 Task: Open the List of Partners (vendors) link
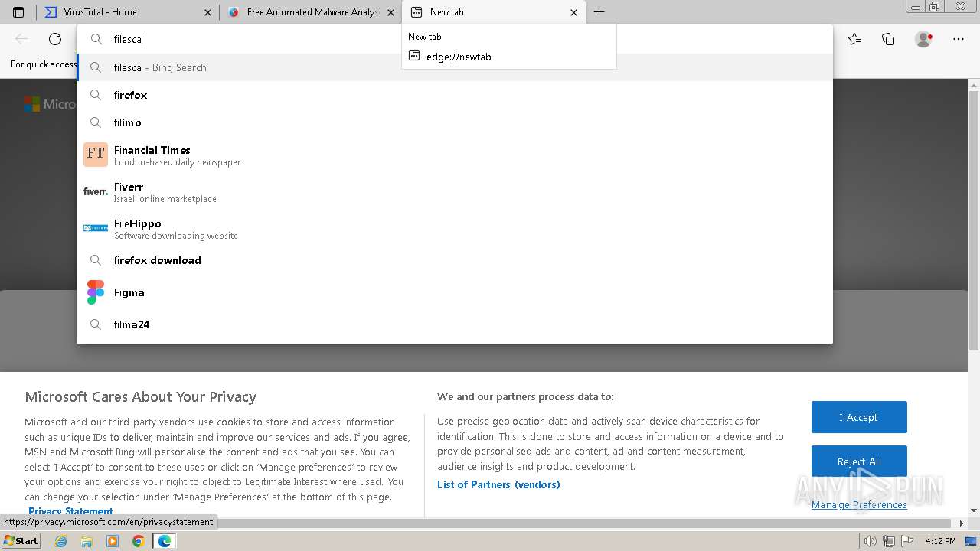(498, 484)
